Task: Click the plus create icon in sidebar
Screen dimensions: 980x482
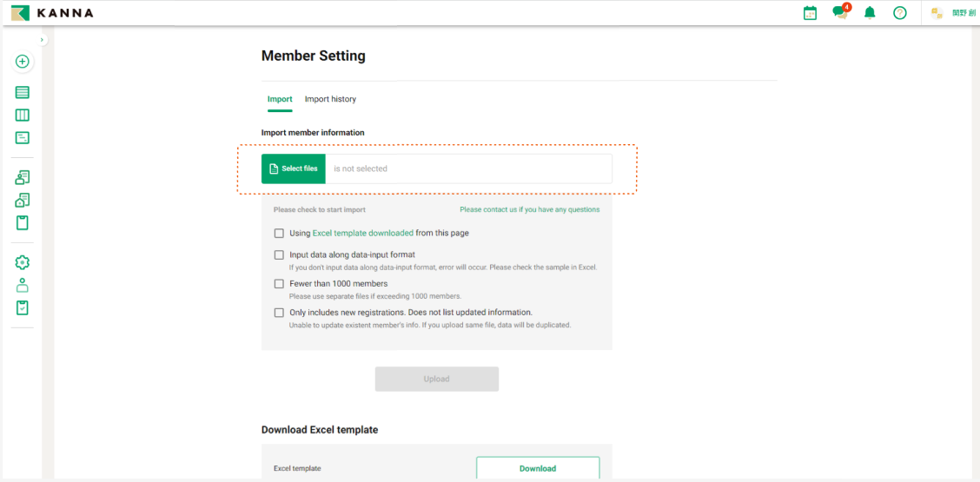Action: [x=23, y=62]
